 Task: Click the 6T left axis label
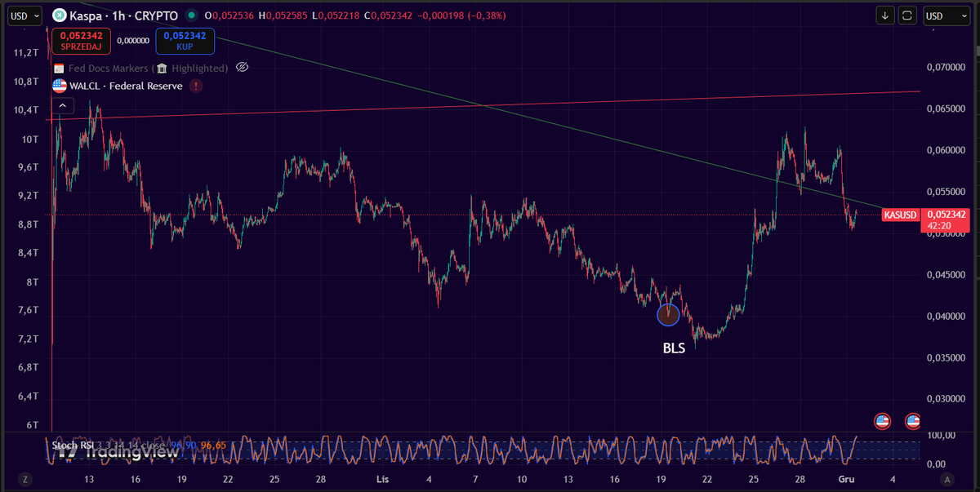tap(31, 425)
